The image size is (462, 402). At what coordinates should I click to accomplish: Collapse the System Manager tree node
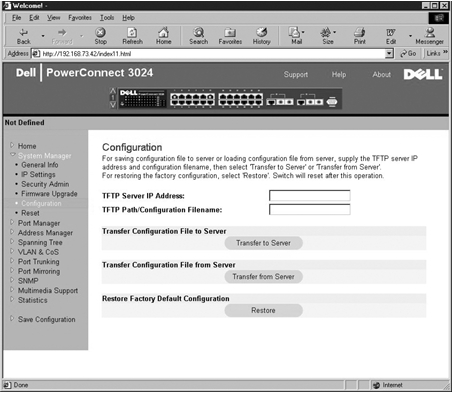pyautogui.click(x=13, y=155)
